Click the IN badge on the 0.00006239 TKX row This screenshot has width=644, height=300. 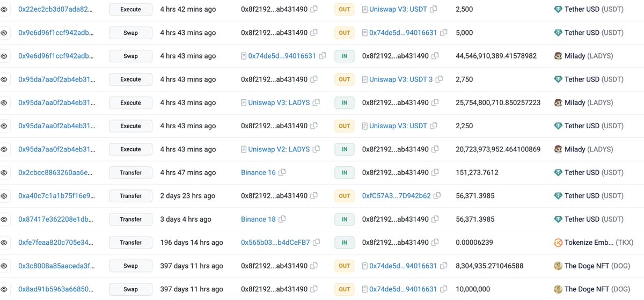[344, 243]
